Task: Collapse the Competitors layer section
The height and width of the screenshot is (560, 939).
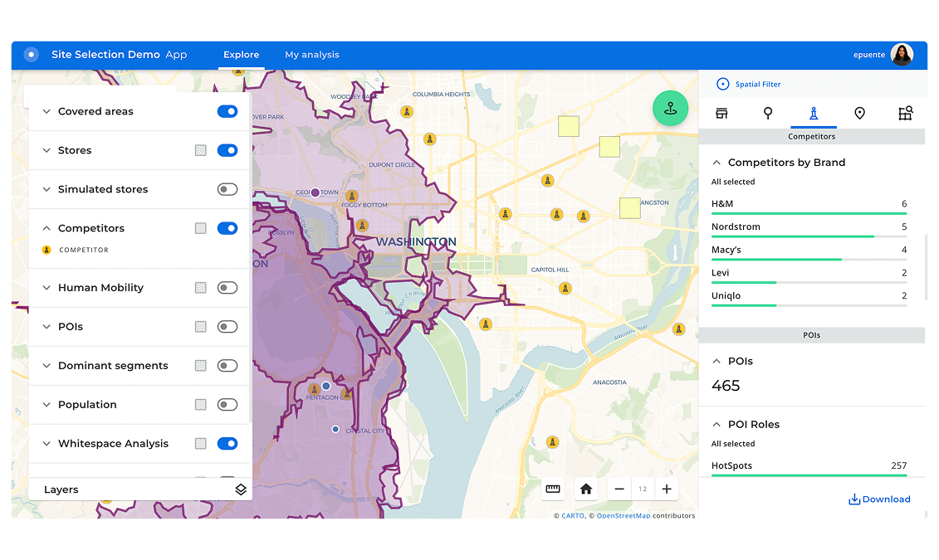Action: click(x=47, y=227)
